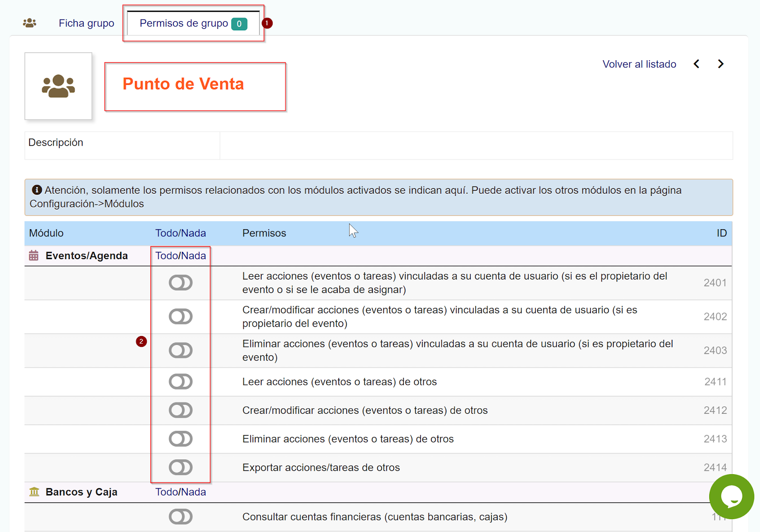760x532 pixels.
Task: Click ID value 2412
Action: 715,410
